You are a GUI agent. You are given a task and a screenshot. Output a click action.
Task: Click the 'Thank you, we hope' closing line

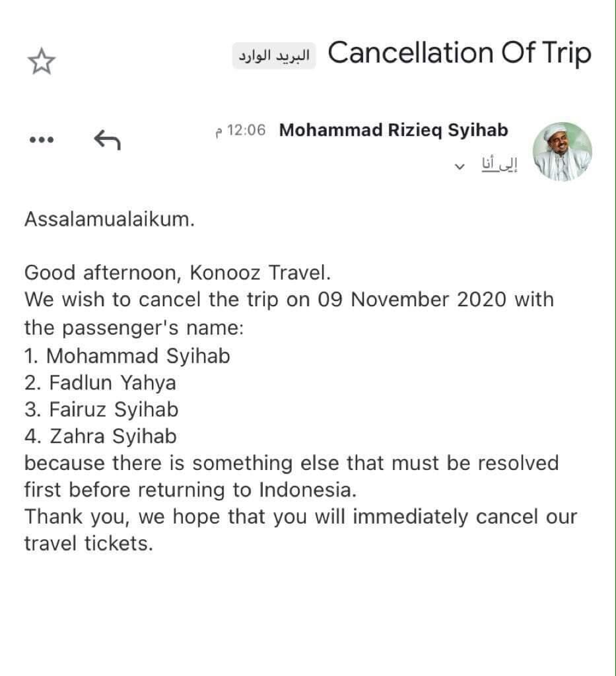pyautogui.click(x=300, y=516)
